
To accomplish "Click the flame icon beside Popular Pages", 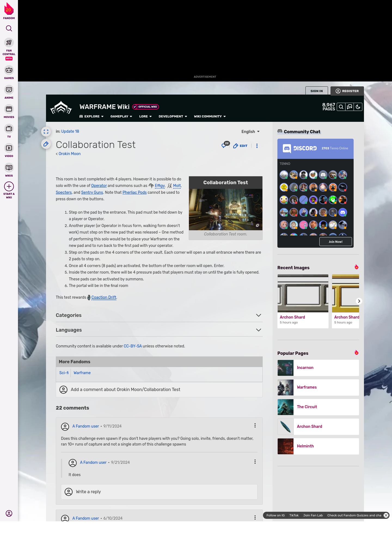I will (356, 353).
